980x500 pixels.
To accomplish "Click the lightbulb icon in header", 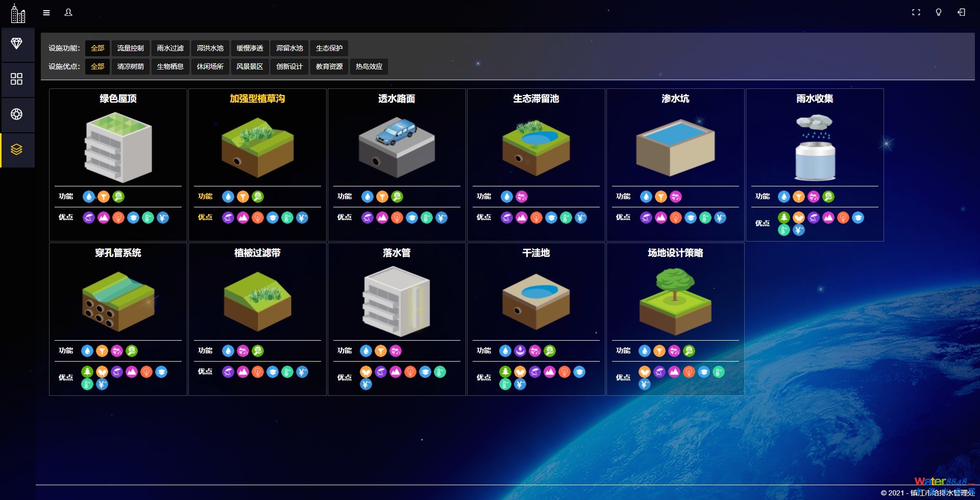I will (938, 13).
